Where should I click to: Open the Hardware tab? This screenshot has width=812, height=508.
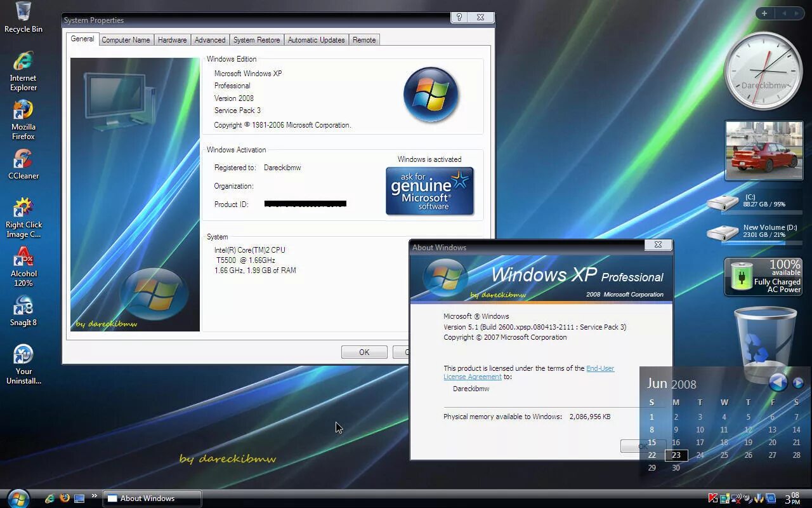click(x=172, y=39)
